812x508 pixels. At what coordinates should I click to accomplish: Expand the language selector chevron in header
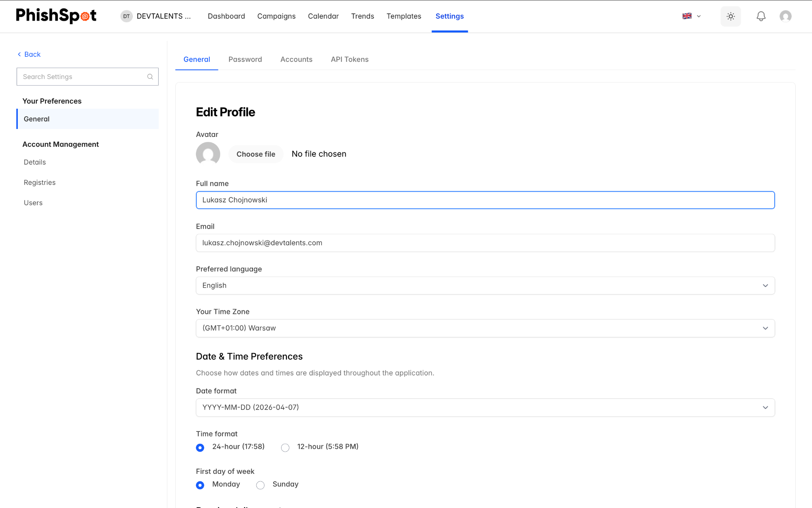point(699,16)
